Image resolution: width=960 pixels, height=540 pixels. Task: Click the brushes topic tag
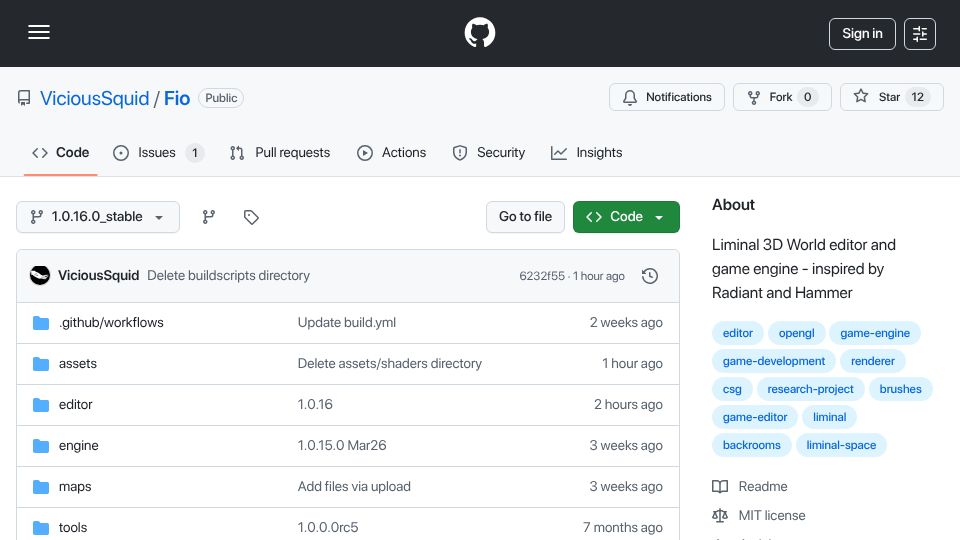click(x=900, y=389)
